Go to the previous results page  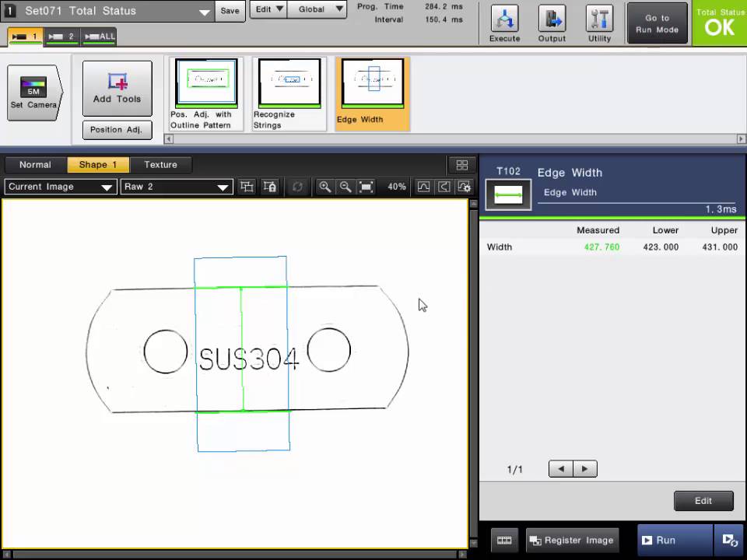561,469
